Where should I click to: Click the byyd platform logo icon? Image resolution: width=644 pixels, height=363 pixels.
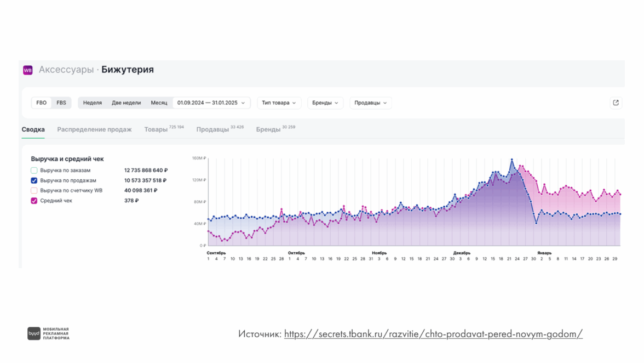[x=34, y=333]
